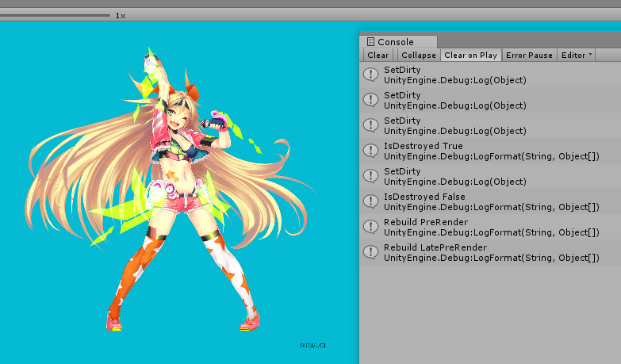
Task: Toggle the Collapse option in Console
Action: (x=419, y=55)
